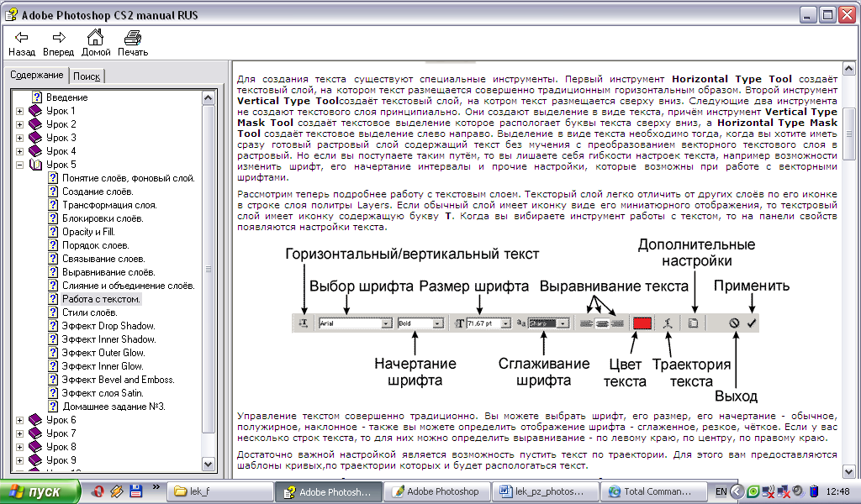The height and width of the screenshot is (504, 861).
Task: Open the Эффект слоя Satin topic
Action: [x=103, y=393]
